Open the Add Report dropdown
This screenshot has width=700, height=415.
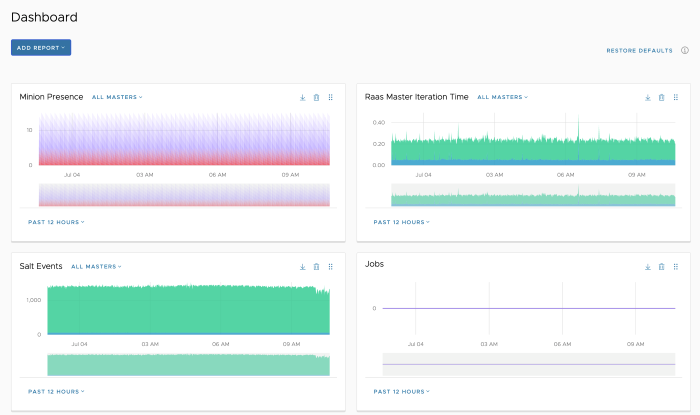(41, 48)
